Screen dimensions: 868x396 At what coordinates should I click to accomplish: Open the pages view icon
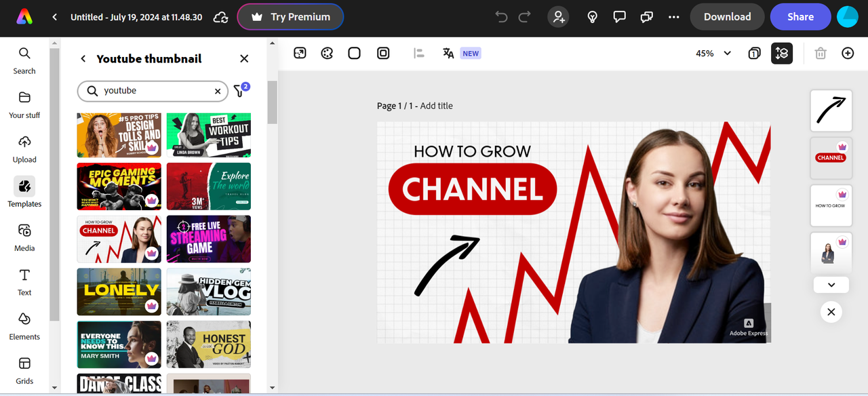[754, 53]
